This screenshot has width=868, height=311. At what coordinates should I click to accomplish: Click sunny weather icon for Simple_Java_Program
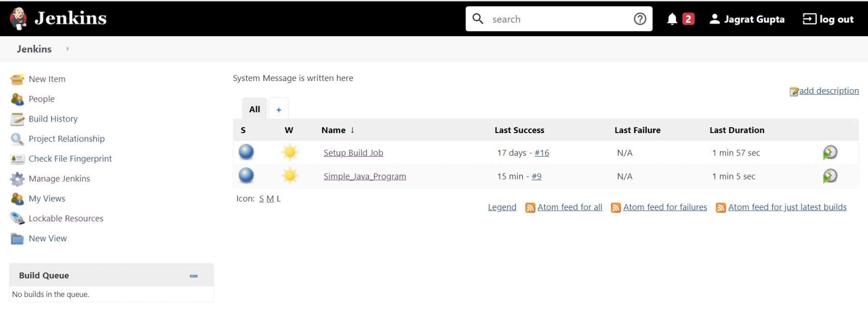tap(290, 176)
